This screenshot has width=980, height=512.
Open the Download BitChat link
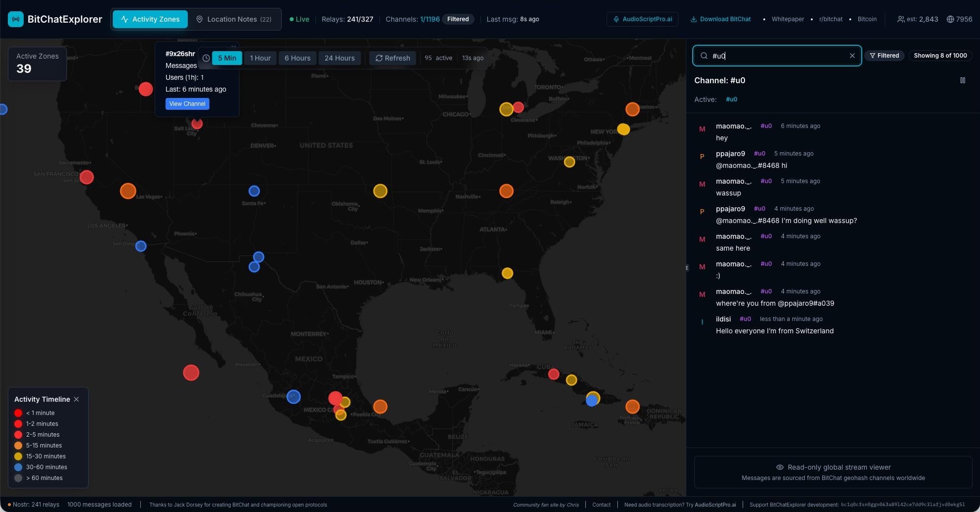coord(720,19)
